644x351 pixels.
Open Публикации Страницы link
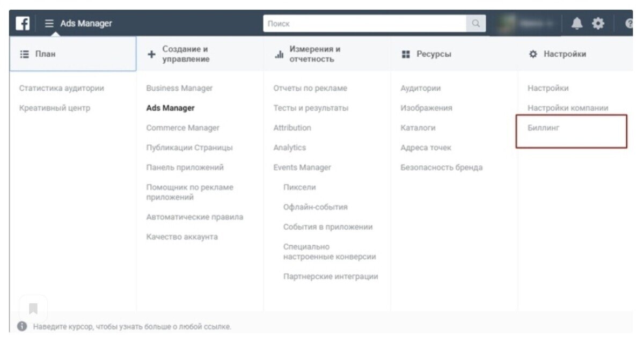click(189, 148)
